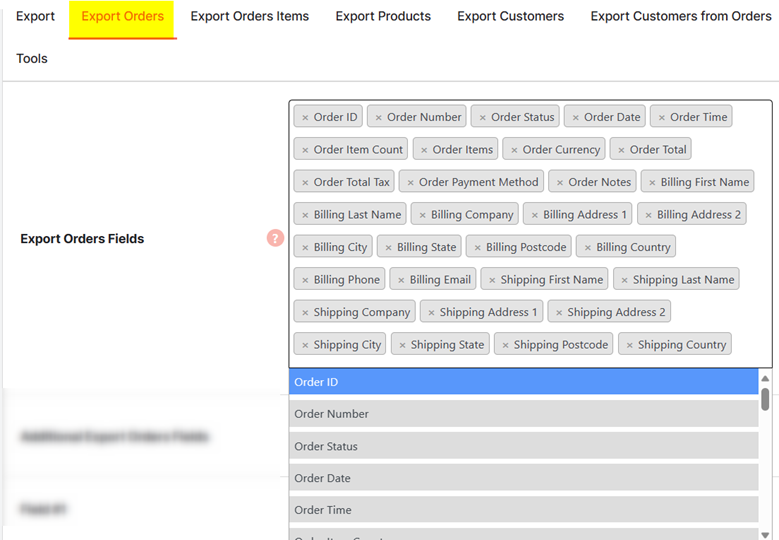
Task: Remove the Shipping Country tag
Action: [x=629, y=345]
